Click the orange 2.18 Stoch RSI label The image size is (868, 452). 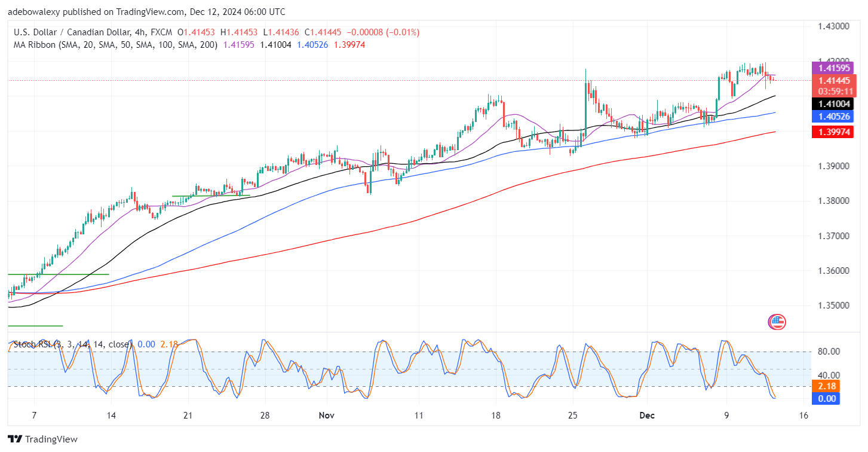(826, 386)
